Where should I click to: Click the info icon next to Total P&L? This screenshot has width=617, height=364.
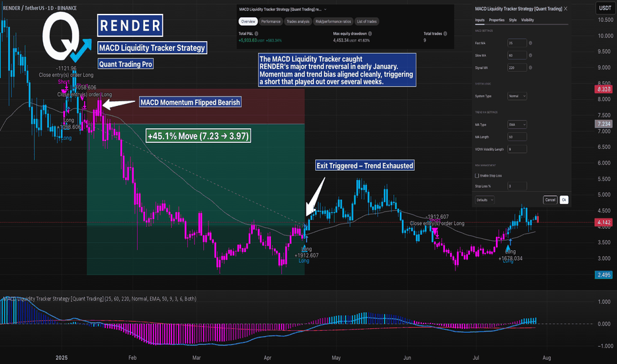[x=256, y=34]
